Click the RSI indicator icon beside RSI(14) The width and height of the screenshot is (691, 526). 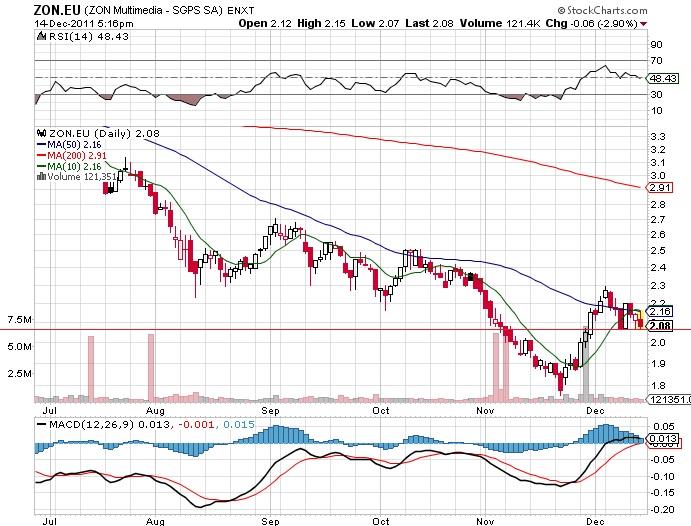(42, 36)
